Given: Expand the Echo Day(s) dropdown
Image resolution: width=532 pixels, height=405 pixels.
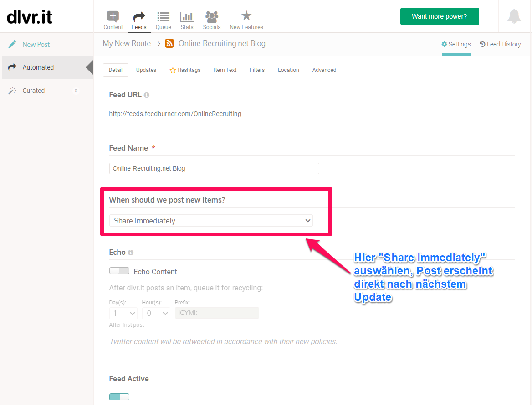Looking at the screenshot, I should pos(123,313).
